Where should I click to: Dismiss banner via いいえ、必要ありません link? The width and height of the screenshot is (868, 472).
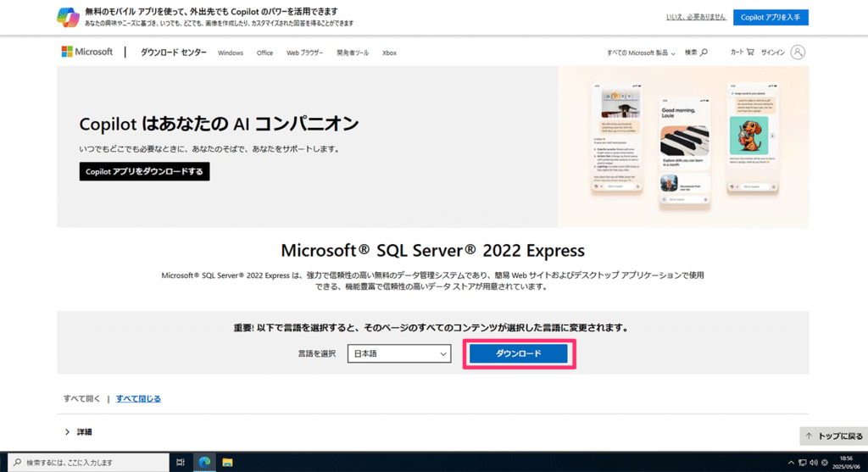click(x=696, y=17)
